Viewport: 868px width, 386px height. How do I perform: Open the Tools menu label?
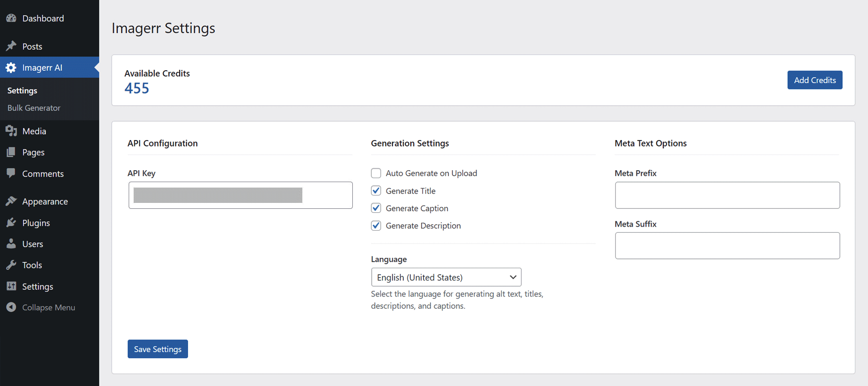32,265
